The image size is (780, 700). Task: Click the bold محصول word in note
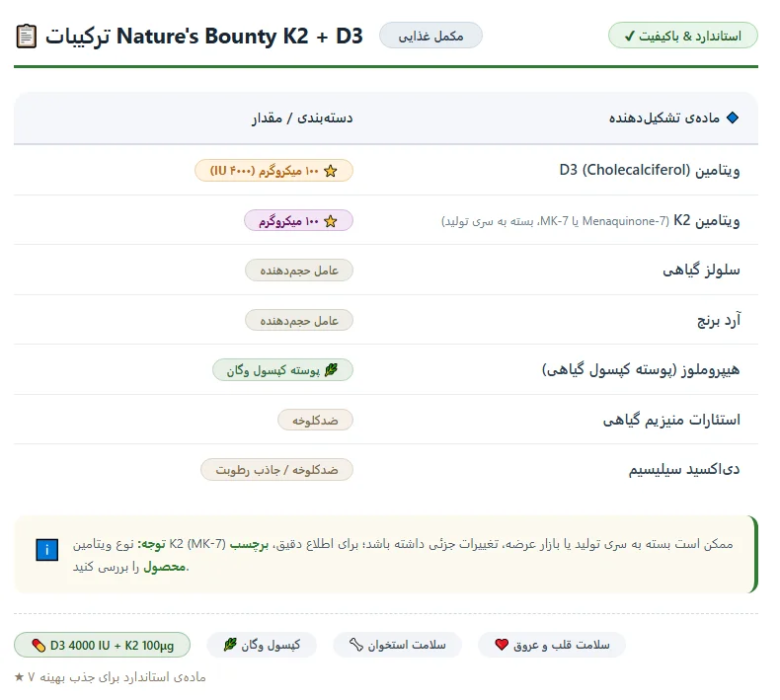[x=165, y=567]
